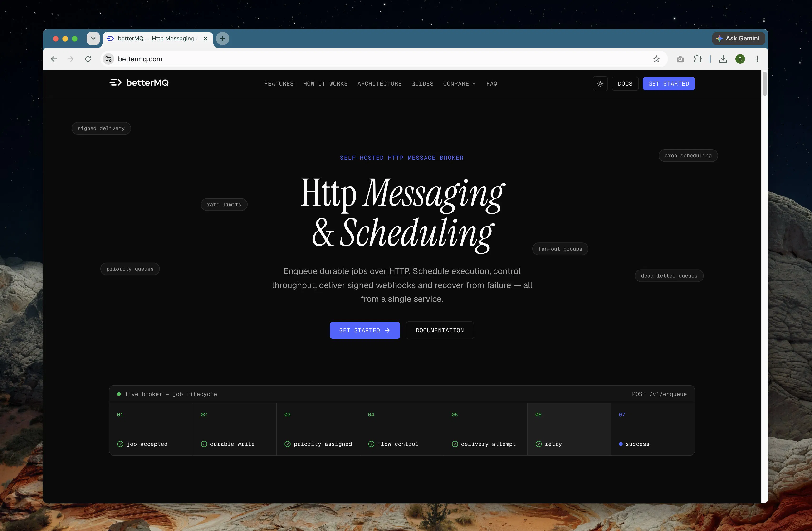812x531 pixels.
Task: Toggle the light/dark theme sun button
Action: [x=600, y=84]
